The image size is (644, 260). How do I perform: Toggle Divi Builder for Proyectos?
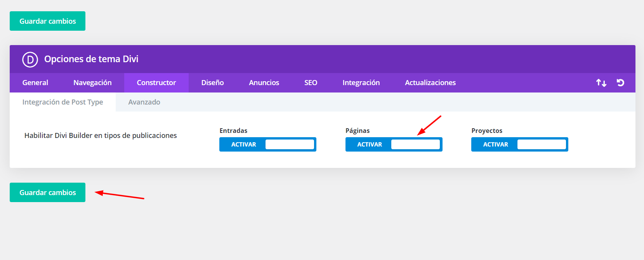520,145
